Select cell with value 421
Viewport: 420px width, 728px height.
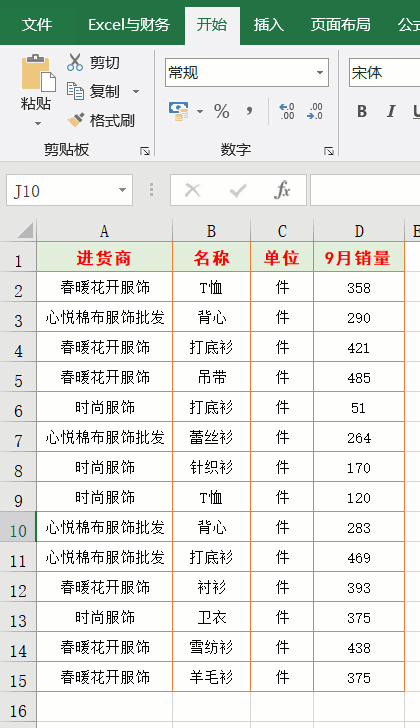pos(359,347)
